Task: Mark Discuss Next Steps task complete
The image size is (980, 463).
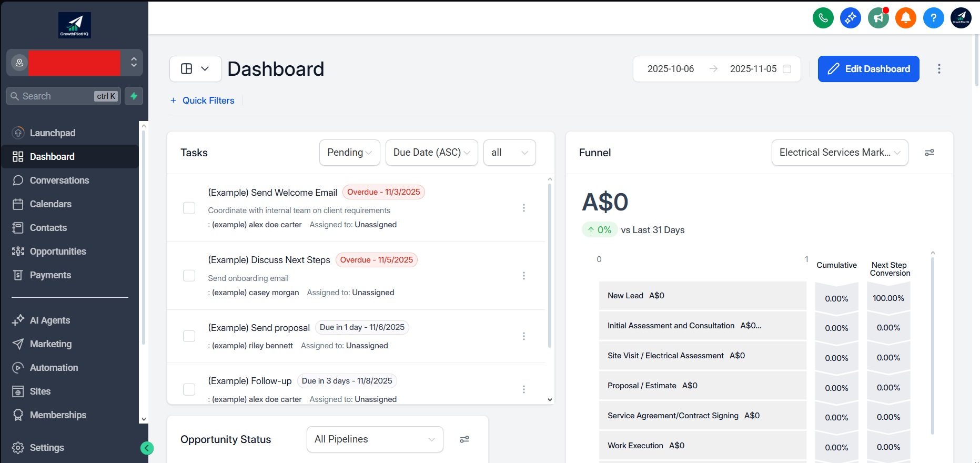Action: [x=189, y=276]
